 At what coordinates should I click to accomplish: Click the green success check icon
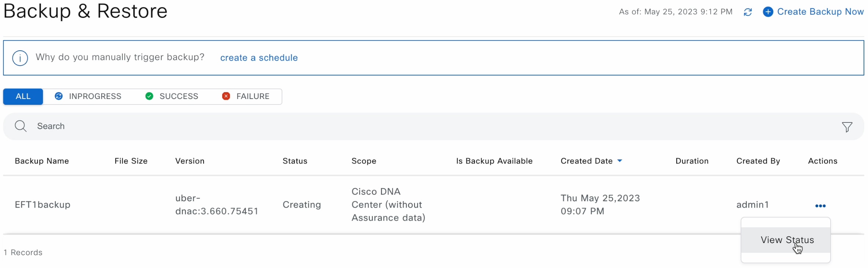click(x=149, y=96)
